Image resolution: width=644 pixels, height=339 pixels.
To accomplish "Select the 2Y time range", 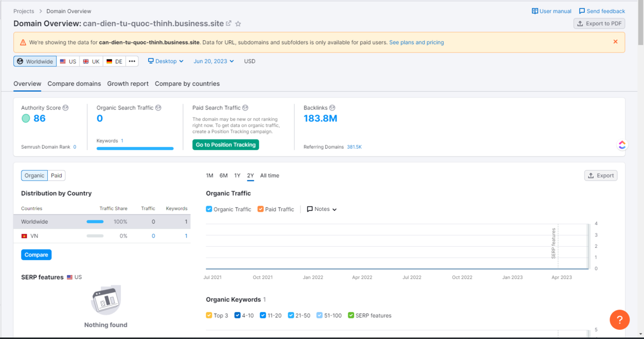I will [x=251, y=175].
